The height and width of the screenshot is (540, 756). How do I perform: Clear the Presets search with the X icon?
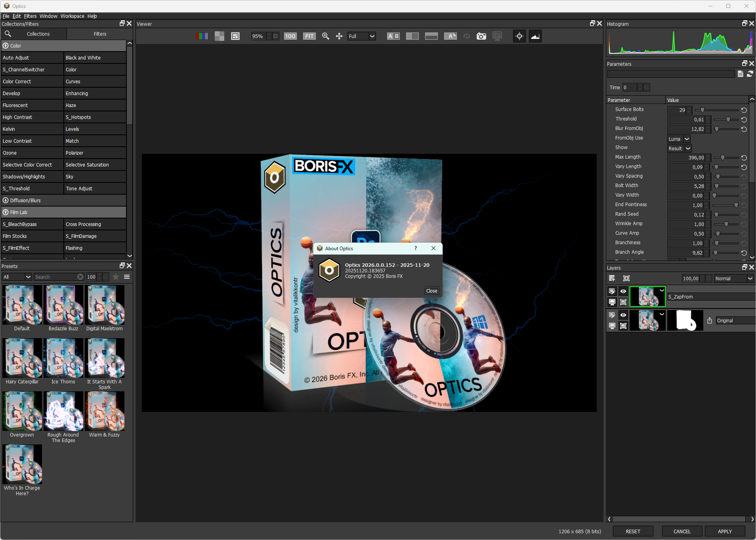coord(80,277)
